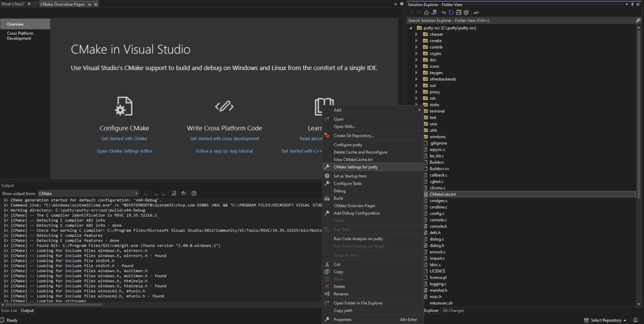The height and width of the screenshot is (324, 644).
Task: Click the search magnifier in Solution Explorer
Action: pos(638,21)
